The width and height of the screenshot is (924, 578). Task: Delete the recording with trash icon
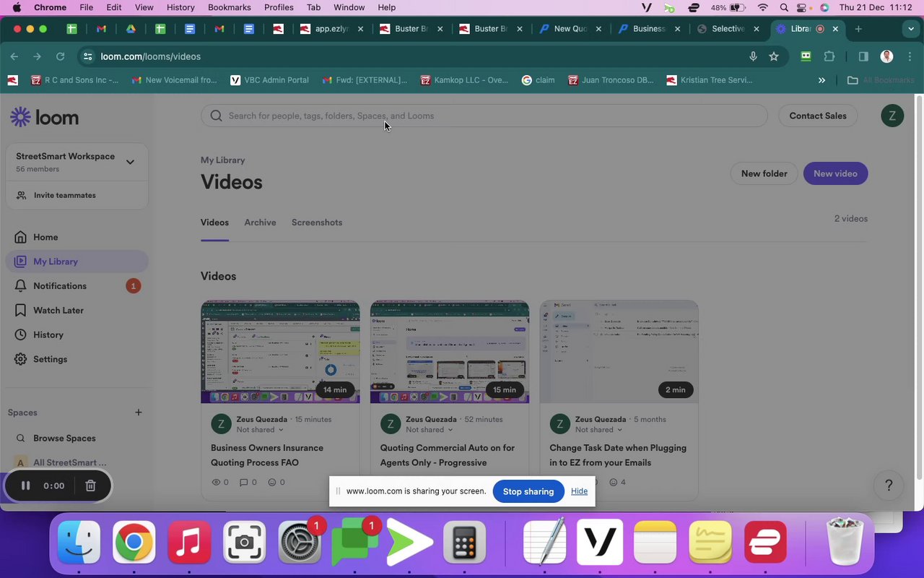(x=90, y=486)
